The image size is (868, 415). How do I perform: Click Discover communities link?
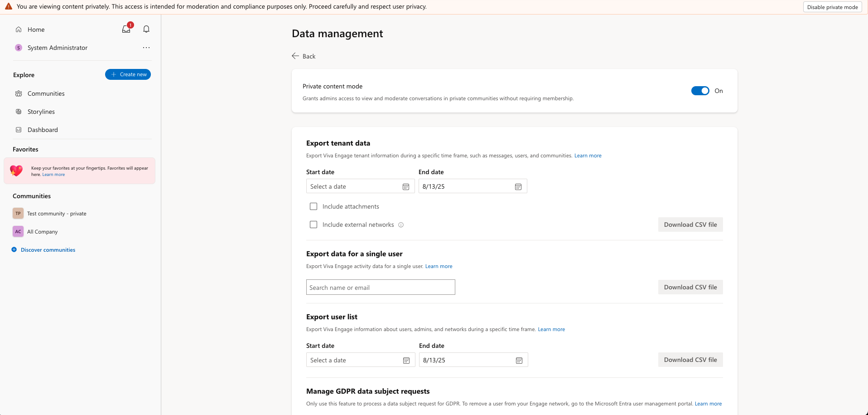click(48, 250)
